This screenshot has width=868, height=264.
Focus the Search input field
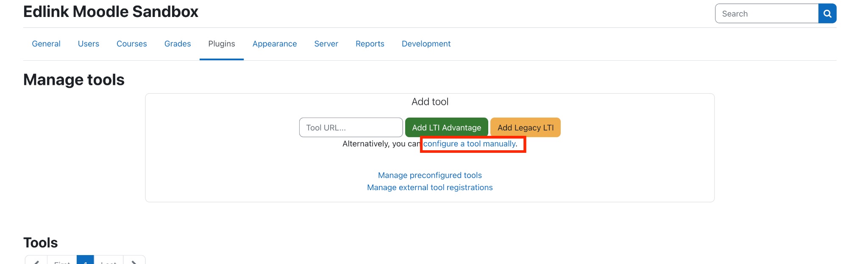767,14
